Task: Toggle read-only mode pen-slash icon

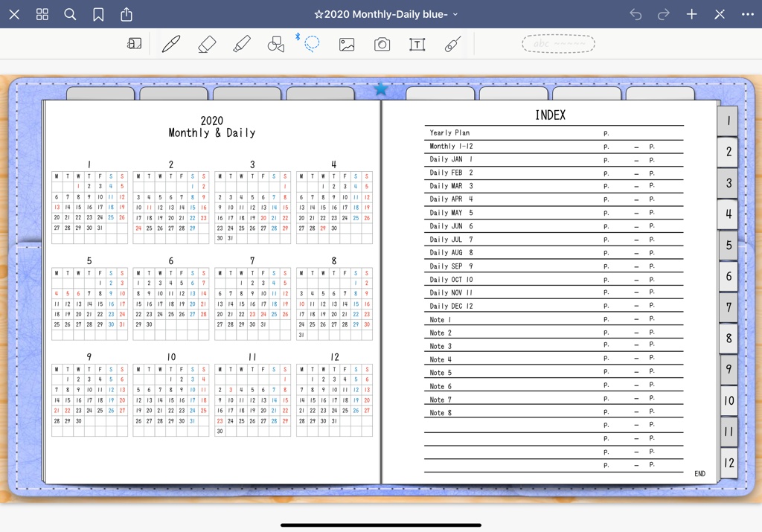Action: tap(720, 15)
